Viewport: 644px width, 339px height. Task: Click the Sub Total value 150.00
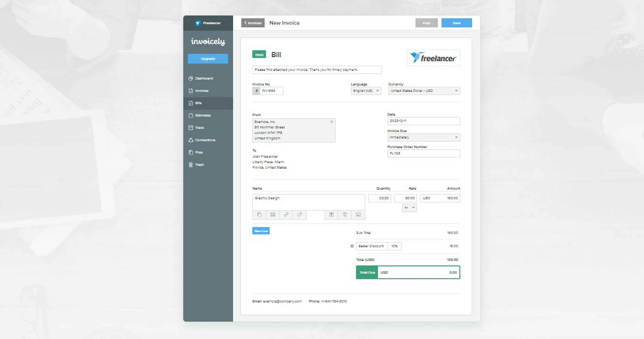452,233
